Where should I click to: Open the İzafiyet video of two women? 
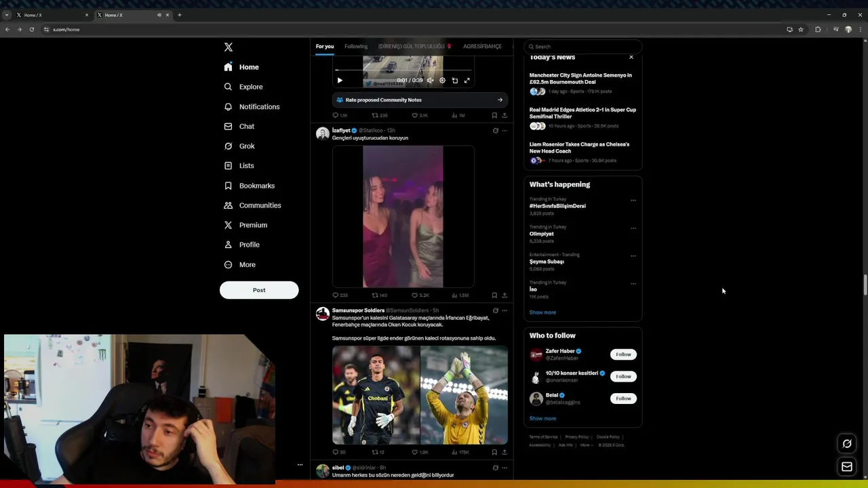(403, 216)
